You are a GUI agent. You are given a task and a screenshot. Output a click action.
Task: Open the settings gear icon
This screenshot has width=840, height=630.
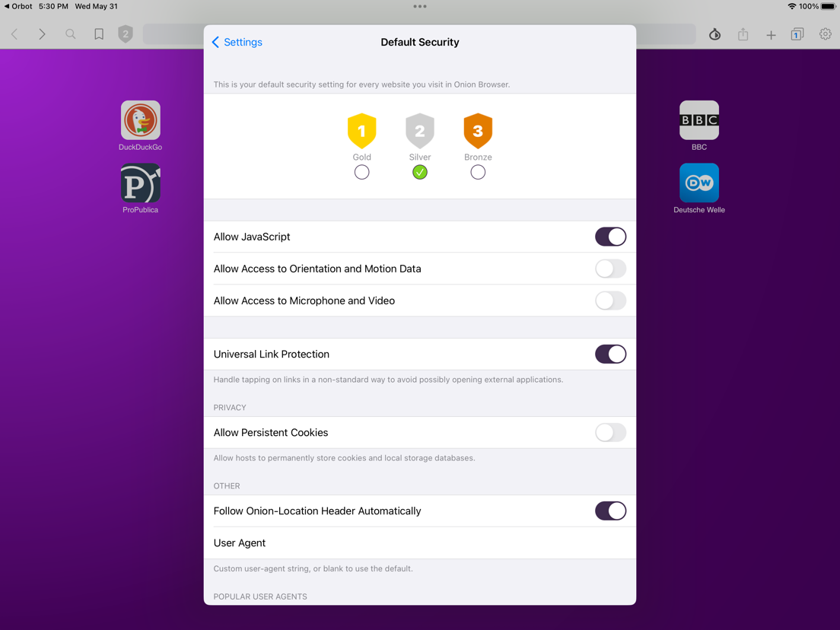point(825,34)
